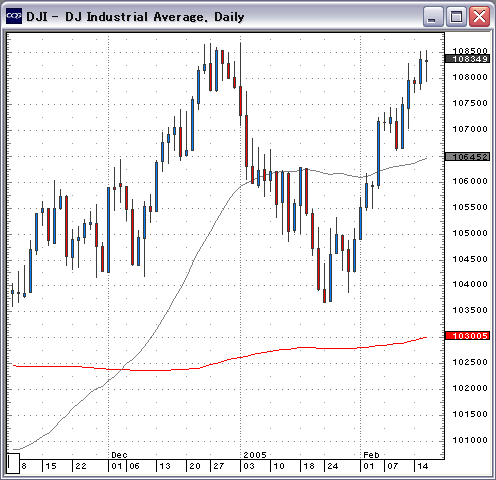
Task: Click the date label 18 on time axis
Action: (309, 466)
